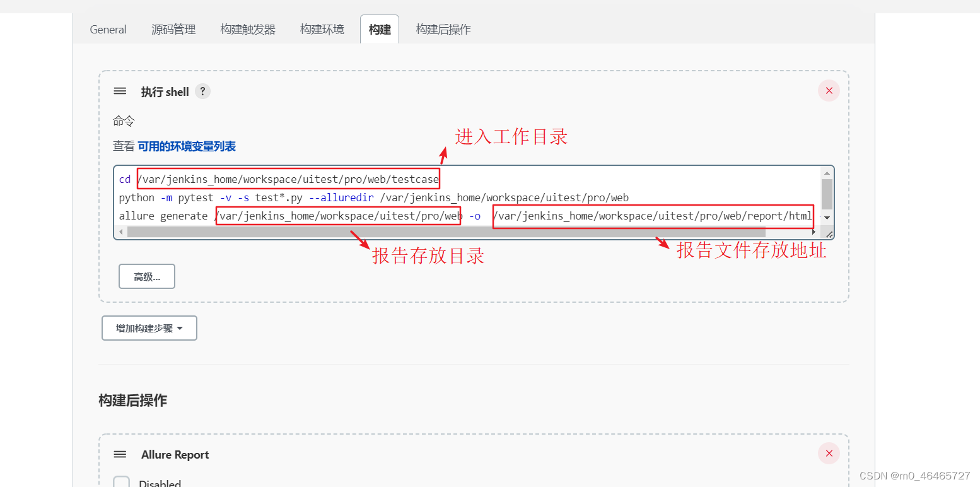The height and width of the screenshot is (487, 980).
Task: Click the 构建后操作 section heading
Action: pyautogui.click(x=132, y=401)
